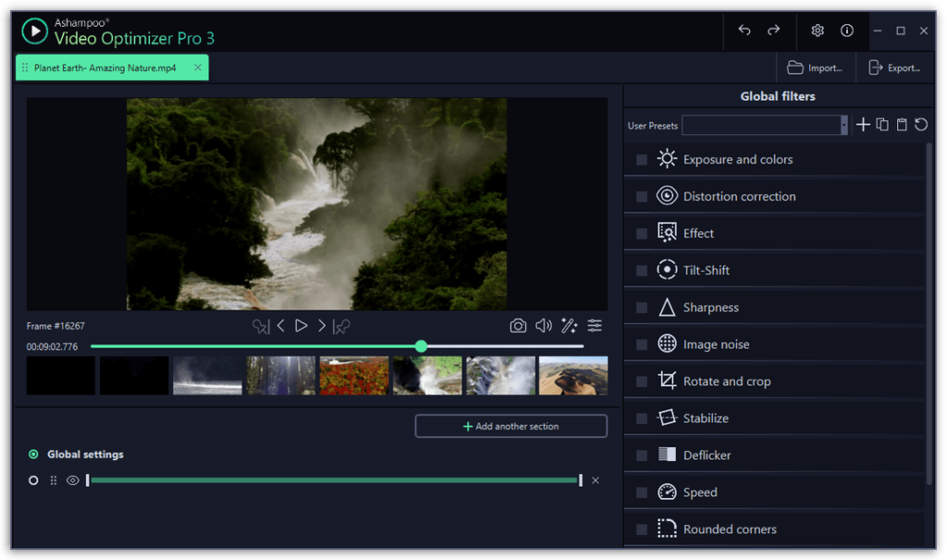Mute audio with speaker icon
Image resolution: width=947 pixels, height=560 pixels.
544,326
